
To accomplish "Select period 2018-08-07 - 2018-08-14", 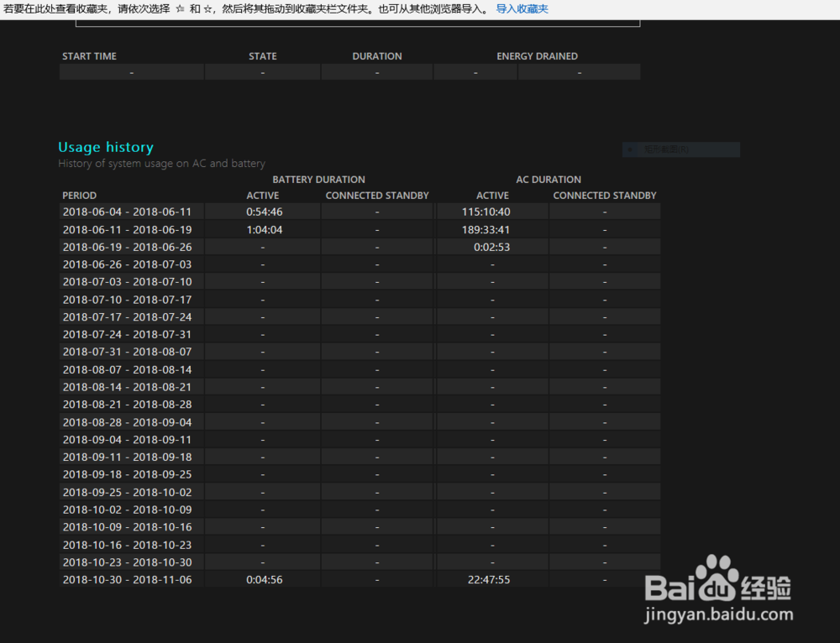I will (x=127, y=369).
